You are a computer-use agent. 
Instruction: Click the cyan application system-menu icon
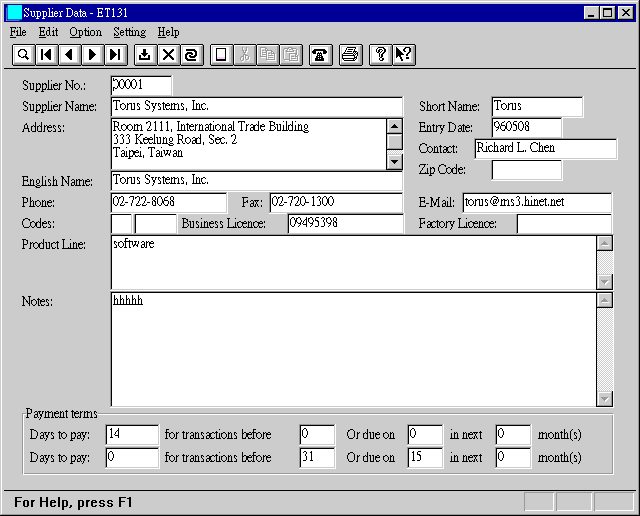tap(14, 13)
